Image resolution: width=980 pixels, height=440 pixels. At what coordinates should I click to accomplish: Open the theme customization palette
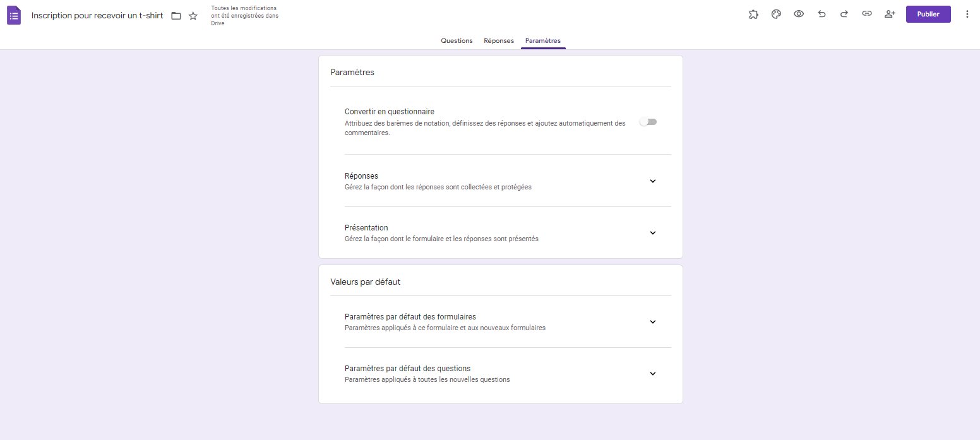coord(776,13)
